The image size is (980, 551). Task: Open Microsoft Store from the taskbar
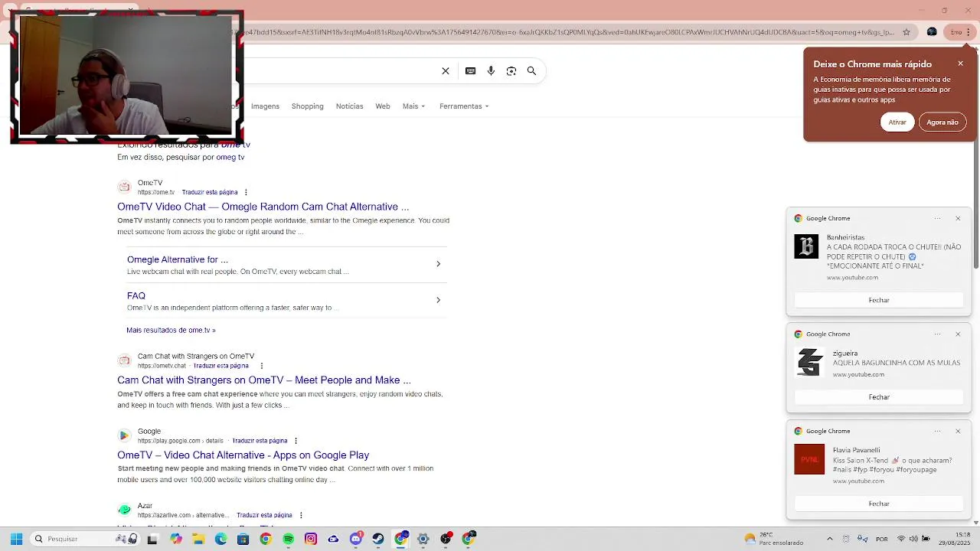click(x=243, y=539)
